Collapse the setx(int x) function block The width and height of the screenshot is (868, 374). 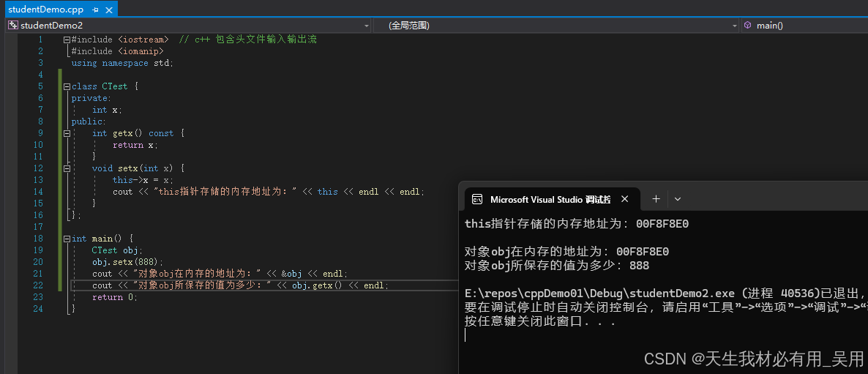point(67,168)
